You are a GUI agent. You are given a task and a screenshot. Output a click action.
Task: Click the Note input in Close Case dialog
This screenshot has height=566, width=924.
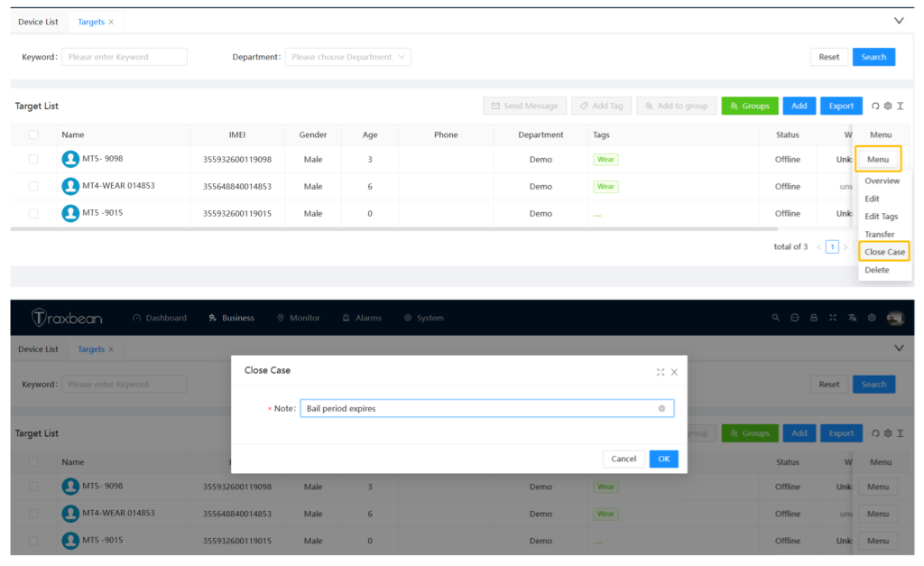[486, 409]
